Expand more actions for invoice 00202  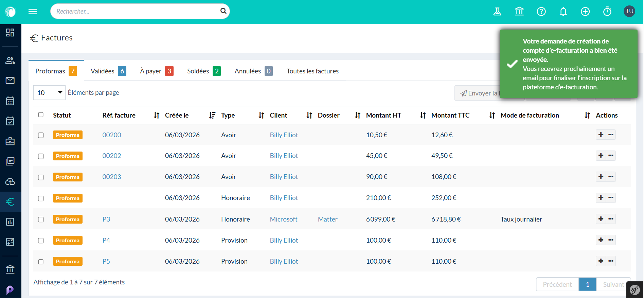611,156
